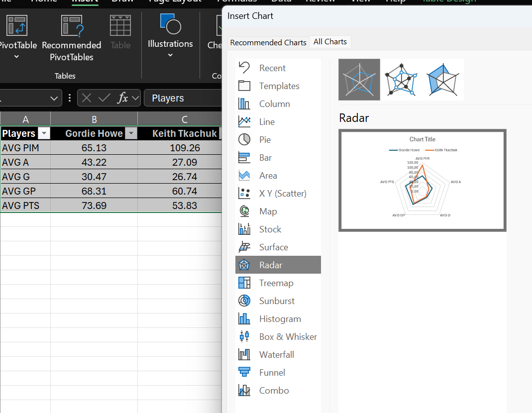Expand the Insert Function dropdown arrow

(135, 99)
